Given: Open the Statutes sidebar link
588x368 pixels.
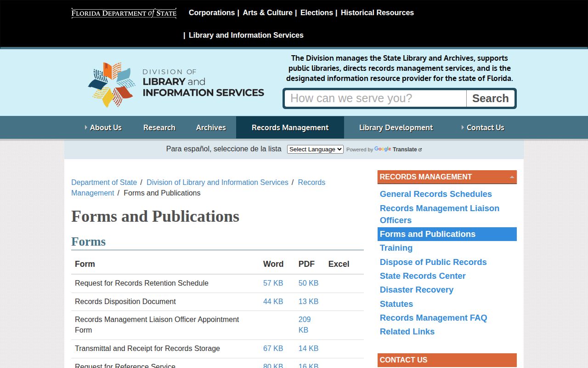Looking at the screenshot, I should (x=396, y=304).
